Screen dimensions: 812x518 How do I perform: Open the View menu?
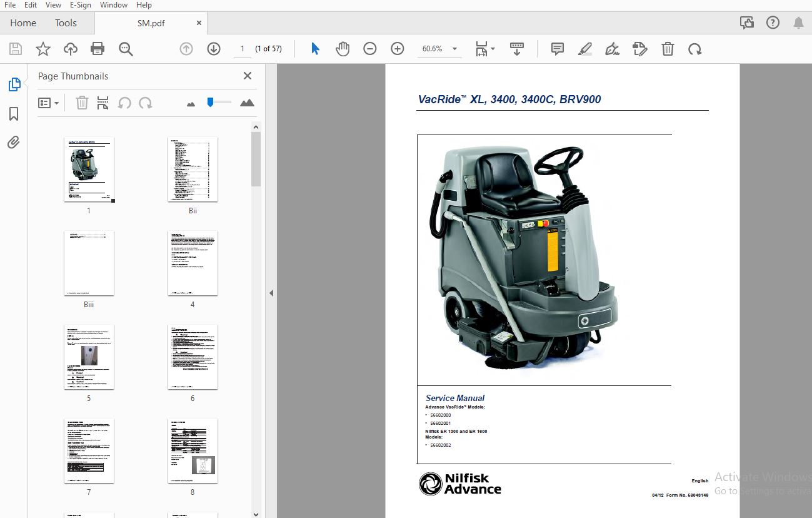point(53,5)
